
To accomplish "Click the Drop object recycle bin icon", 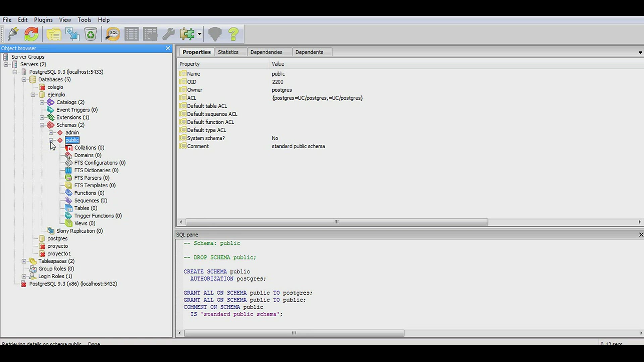I will [91, 34].
